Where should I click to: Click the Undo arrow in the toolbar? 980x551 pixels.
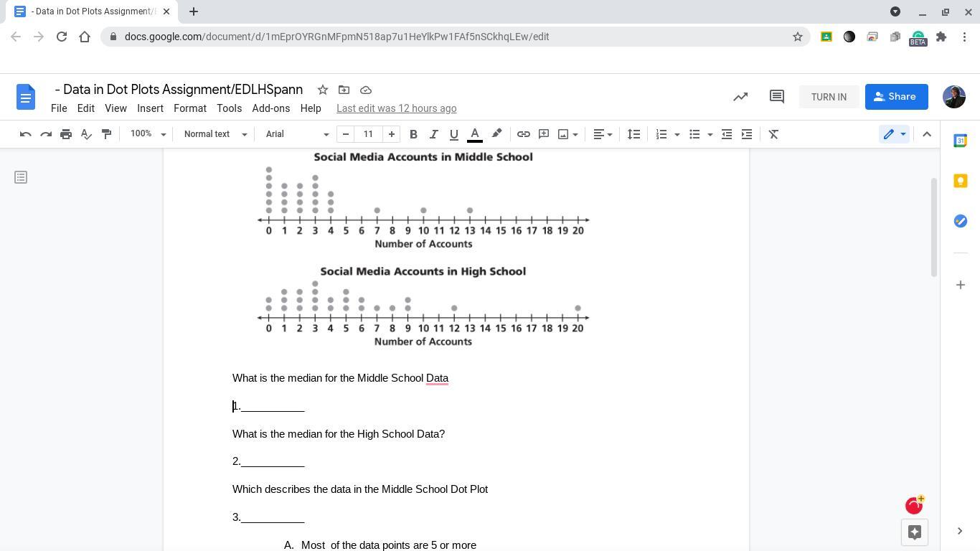click(25, 134)
